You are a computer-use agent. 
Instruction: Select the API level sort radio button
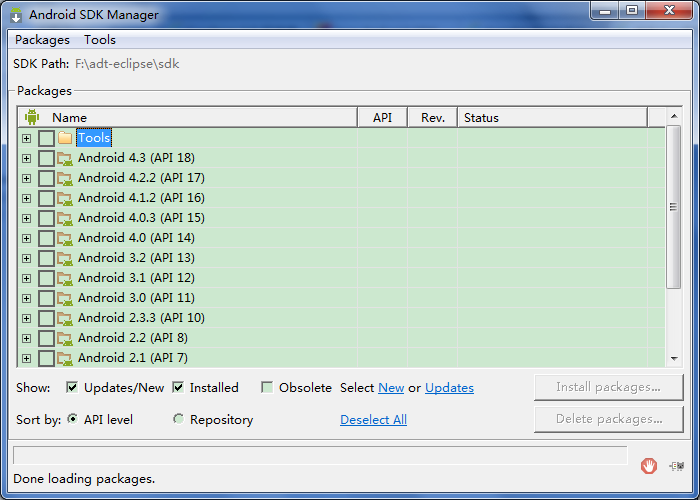[x=72, y=419]
